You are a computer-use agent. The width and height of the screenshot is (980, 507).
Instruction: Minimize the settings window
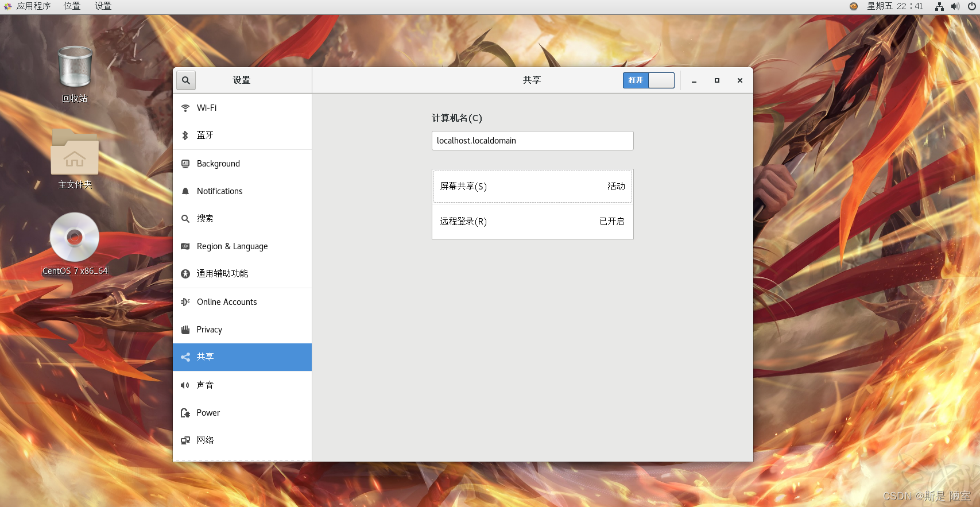pos(694,81)
